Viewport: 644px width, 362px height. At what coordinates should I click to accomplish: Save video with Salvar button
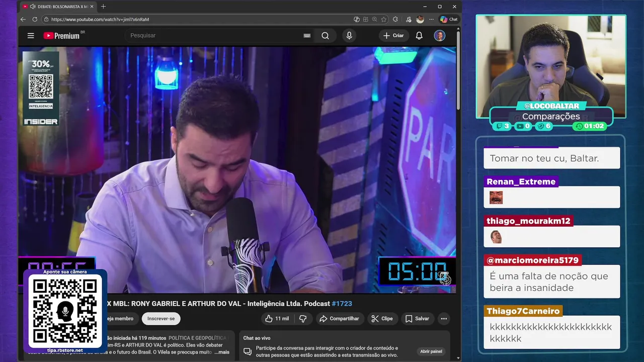coord(417,319)
